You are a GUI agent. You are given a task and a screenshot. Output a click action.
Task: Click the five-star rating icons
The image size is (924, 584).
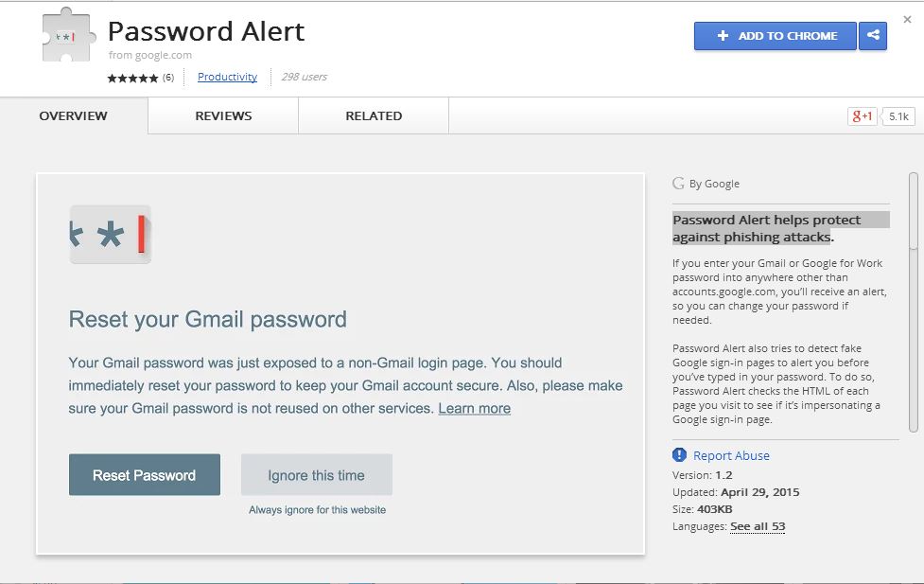pos(132,78)
